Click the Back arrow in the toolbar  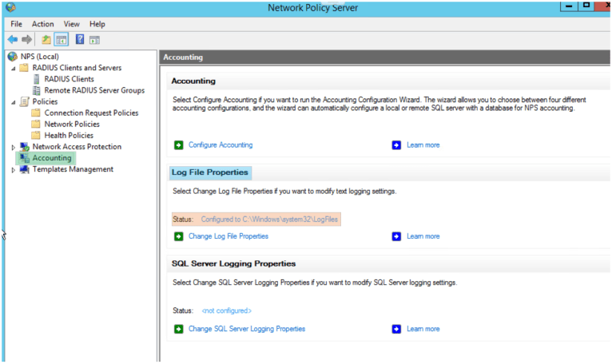pos(12,39)
